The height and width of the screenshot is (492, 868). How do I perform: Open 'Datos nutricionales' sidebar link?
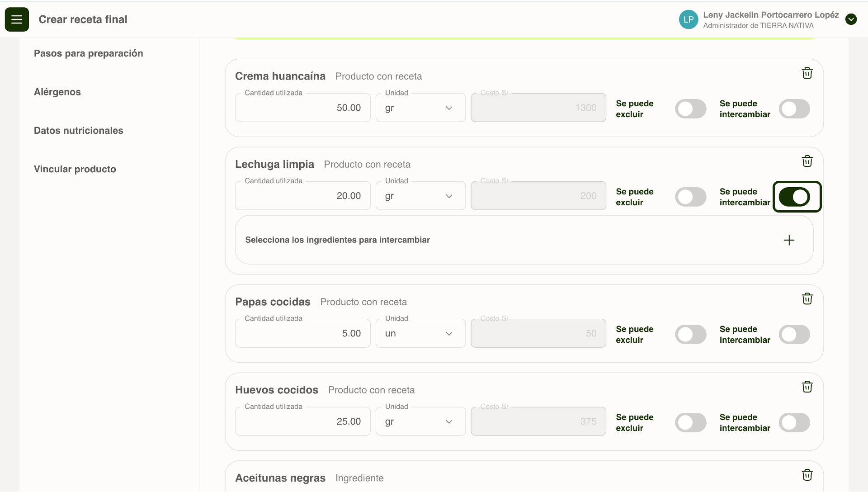click(79, 131)
